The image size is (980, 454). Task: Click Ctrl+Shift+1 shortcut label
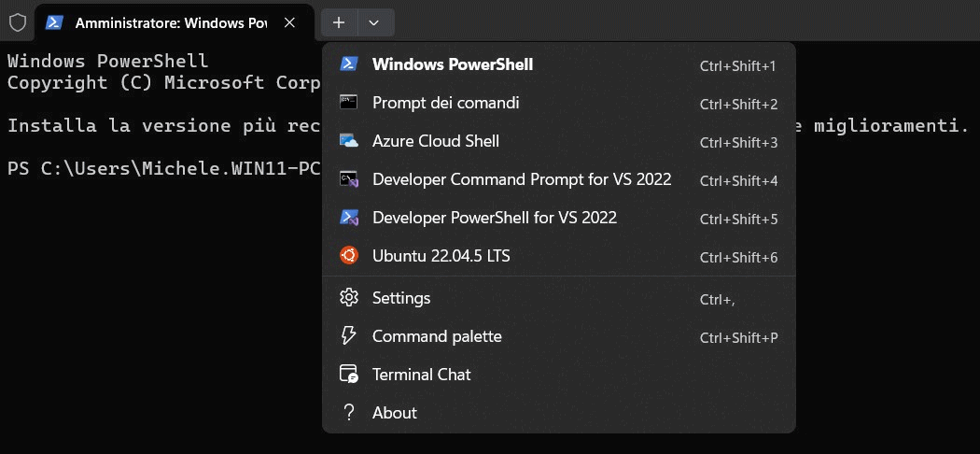point(738,65)
